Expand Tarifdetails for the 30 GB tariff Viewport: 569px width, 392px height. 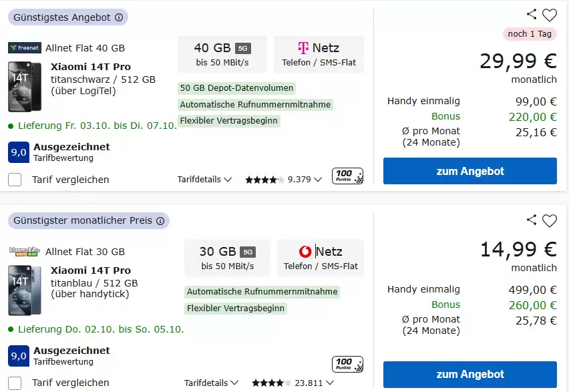[211, 383]
